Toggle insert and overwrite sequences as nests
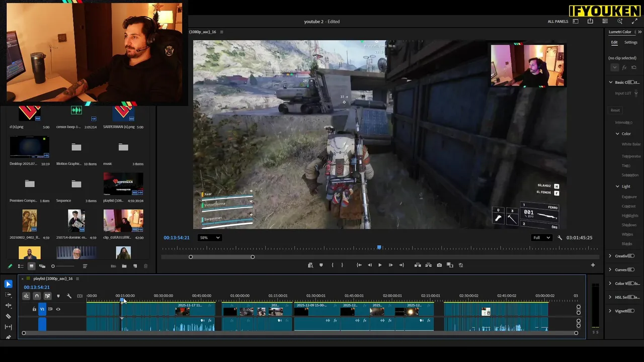Screen dimensions: 644x362 (x=26, y=296)
